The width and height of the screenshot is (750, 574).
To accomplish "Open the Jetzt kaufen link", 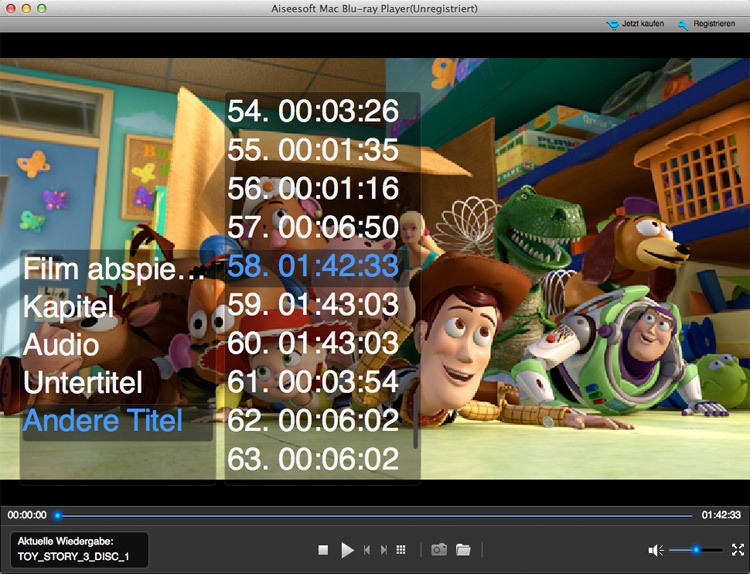I will (643, 23).
